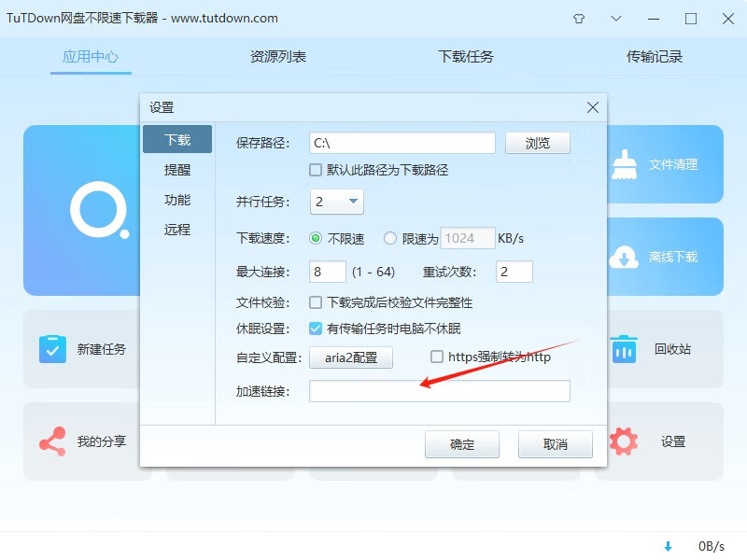The width and height of the screenshot is (747, 560).
Task: Enable 默认此路径为下载路径 checkbox
Action: pos(316,170)
